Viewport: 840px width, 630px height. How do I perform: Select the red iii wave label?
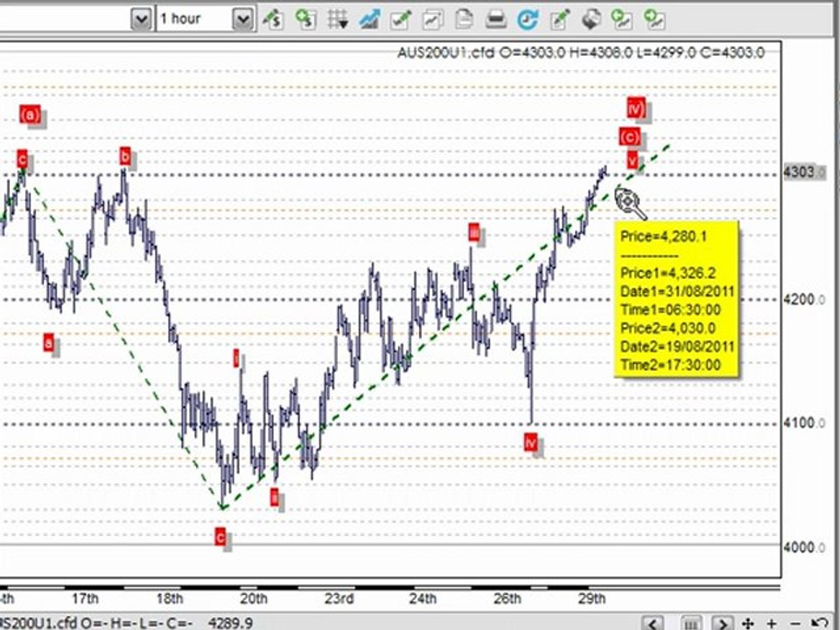[x=474, y=233]
